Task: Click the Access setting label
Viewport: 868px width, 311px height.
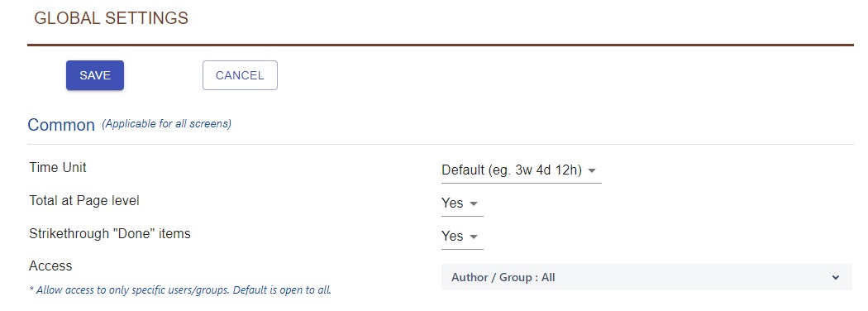Action: (x=50, y=266)
